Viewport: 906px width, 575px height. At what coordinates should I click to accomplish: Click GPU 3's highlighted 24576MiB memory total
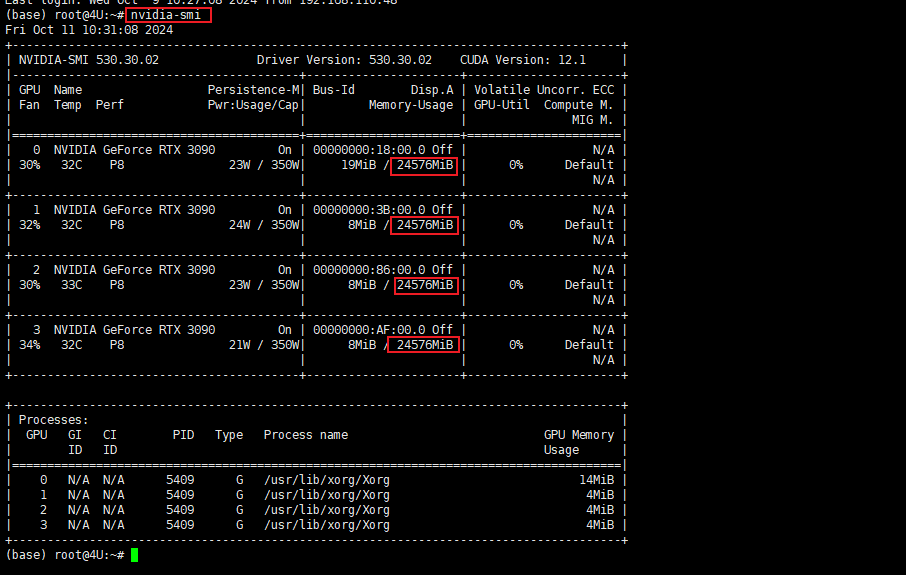(x=424, y=345)
